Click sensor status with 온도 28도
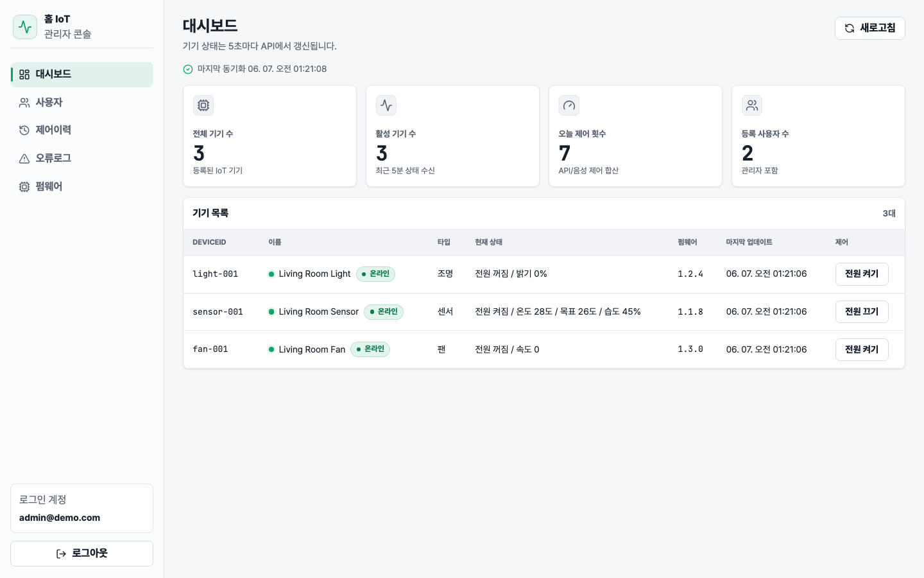This screenshot has width=924, height=578. [558, 312]
